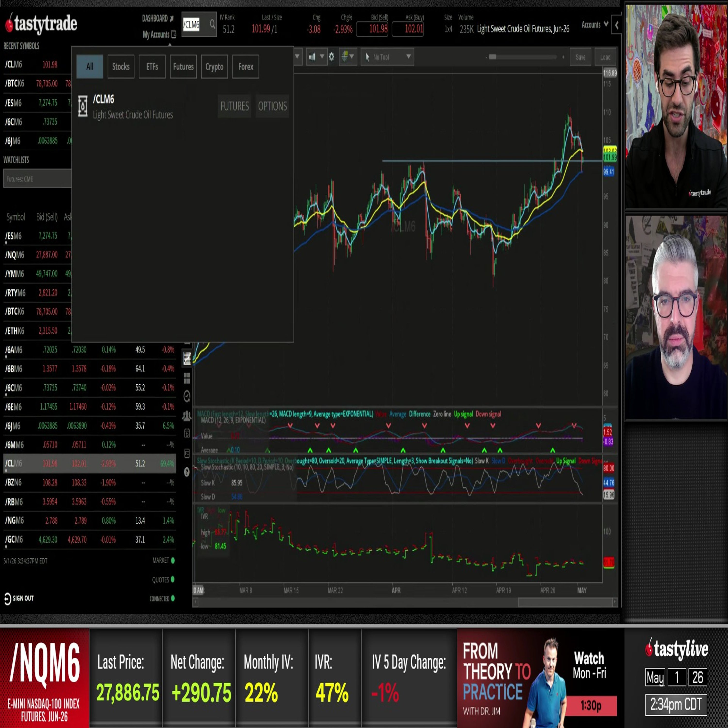Open the My Accounts link

click(x=156, y=35)
